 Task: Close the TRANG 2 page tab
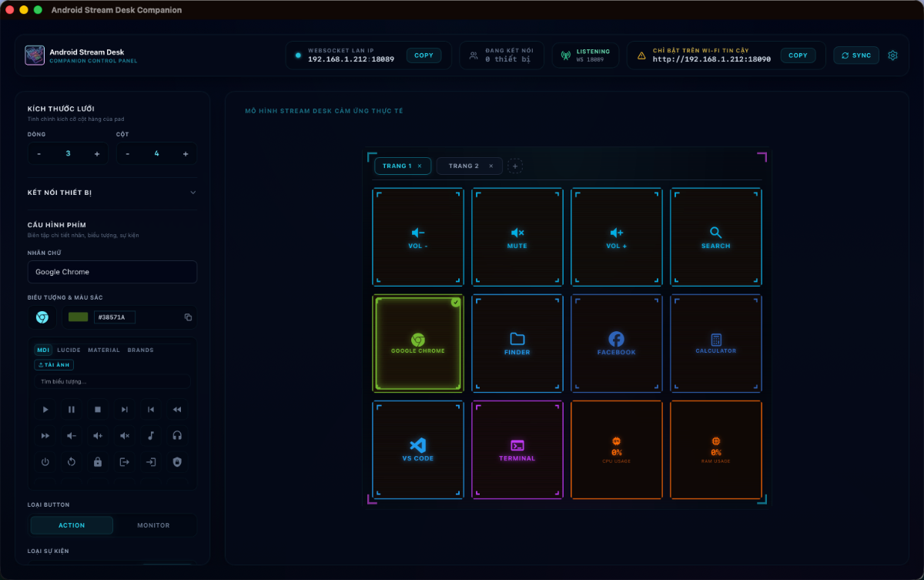(491, 166)
